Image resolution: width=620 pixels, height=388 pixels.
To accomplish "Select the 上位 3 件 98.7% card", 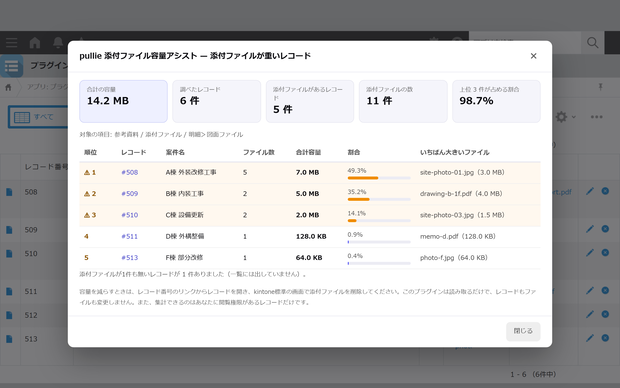I will (497, 101).
